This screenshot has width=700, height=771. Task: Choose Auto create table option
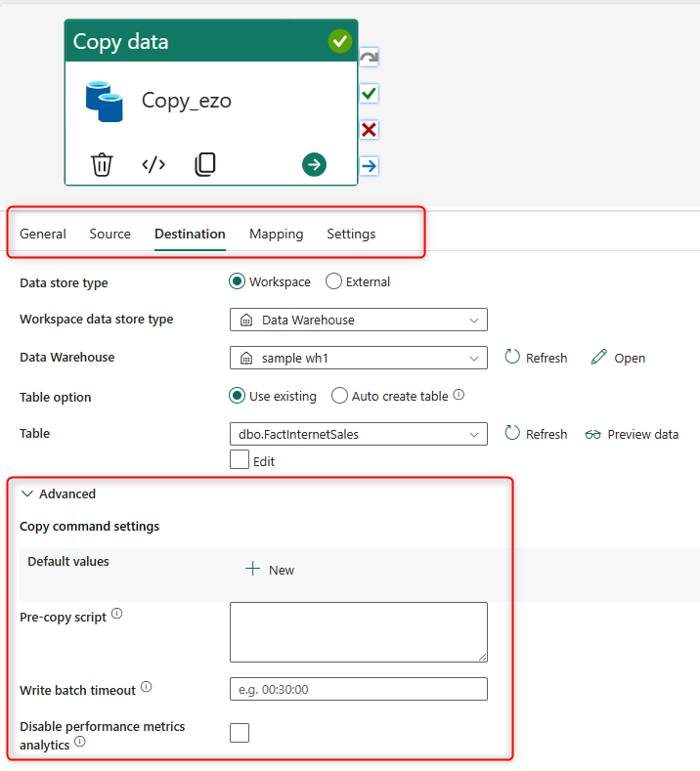click(x=340, y=396)
